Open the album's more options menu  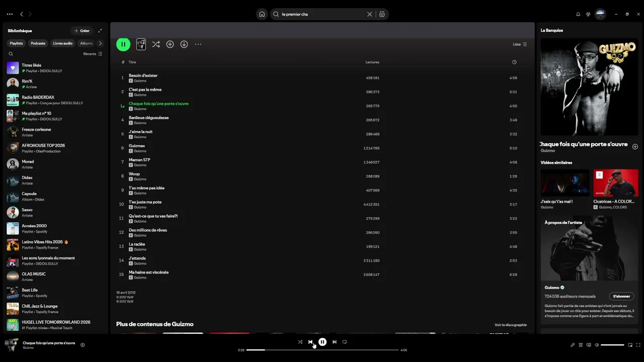[x=198, y=44]
